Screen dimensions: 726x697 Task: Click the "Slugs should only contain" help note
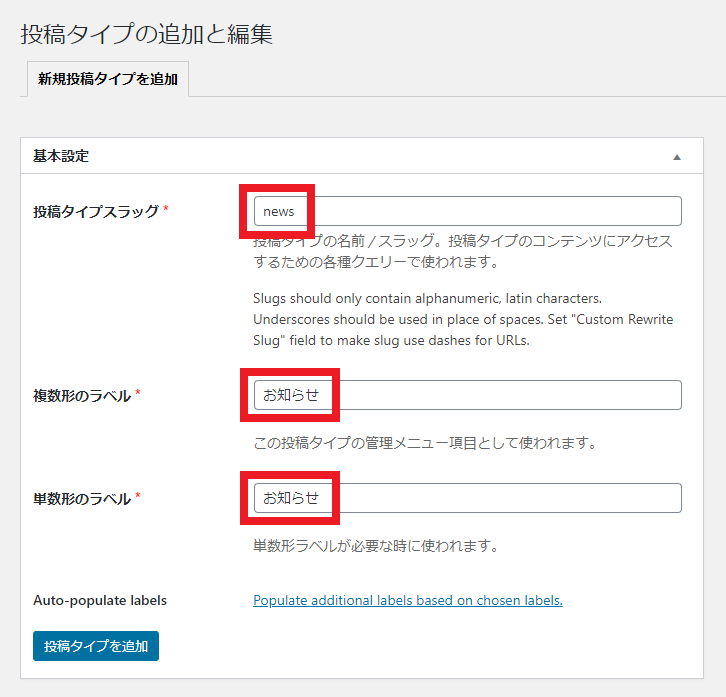(462, 319)
